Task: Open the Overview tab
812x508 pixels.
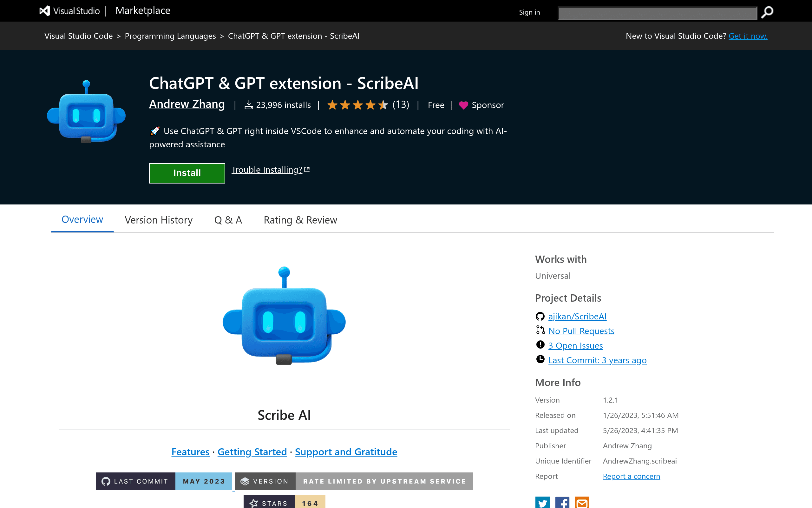Action: (x=82, y=219)
